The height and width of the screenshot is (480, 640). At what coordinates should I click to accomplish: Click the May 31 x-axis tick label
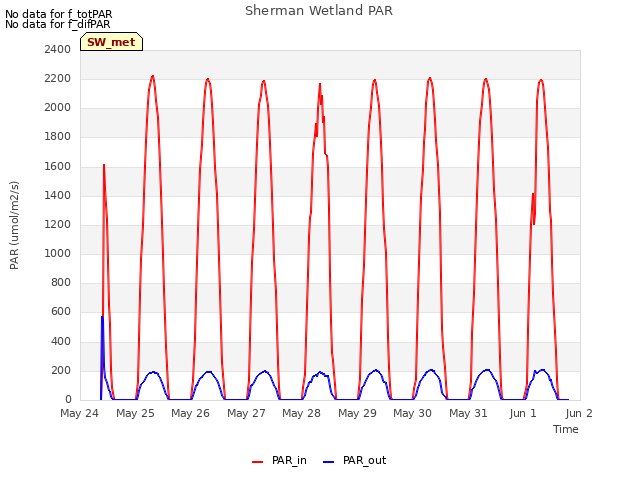469,413
